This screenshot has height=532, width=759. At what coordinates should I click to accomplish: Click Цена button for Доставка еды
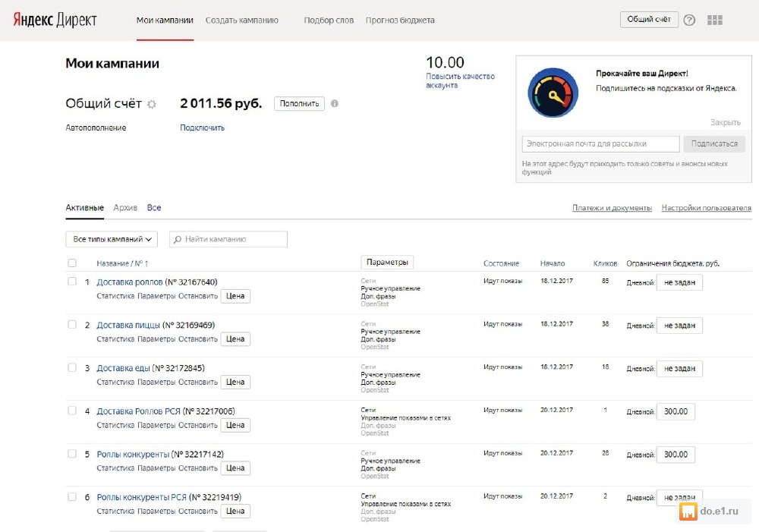(x=235, y=382)
